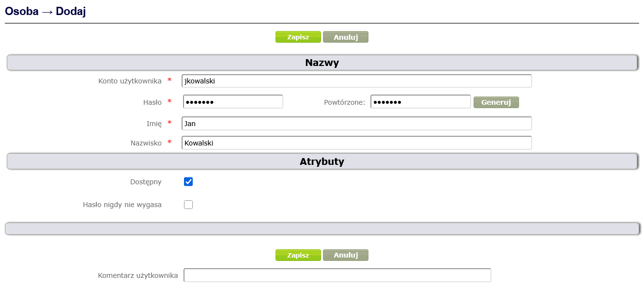
Task: Click the top Zapisz button
Action: coord(298,37)
